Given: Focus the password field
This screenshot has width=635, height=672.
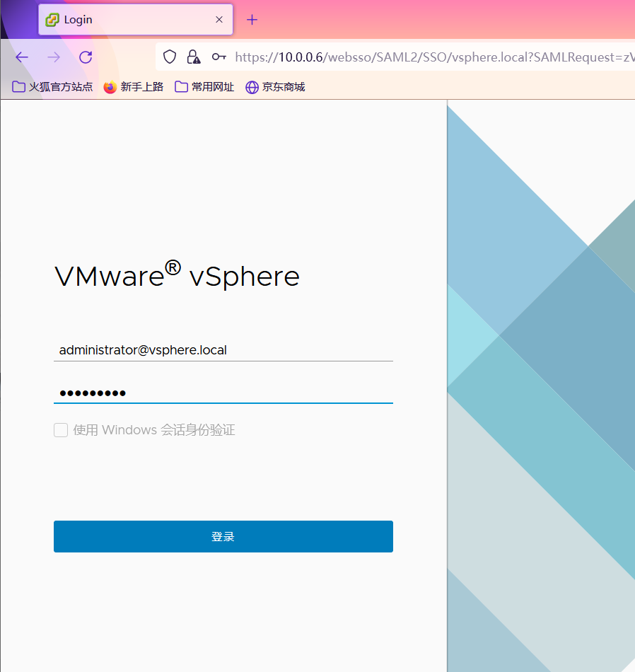Looking at the screenshot, I should pos(223,393).
